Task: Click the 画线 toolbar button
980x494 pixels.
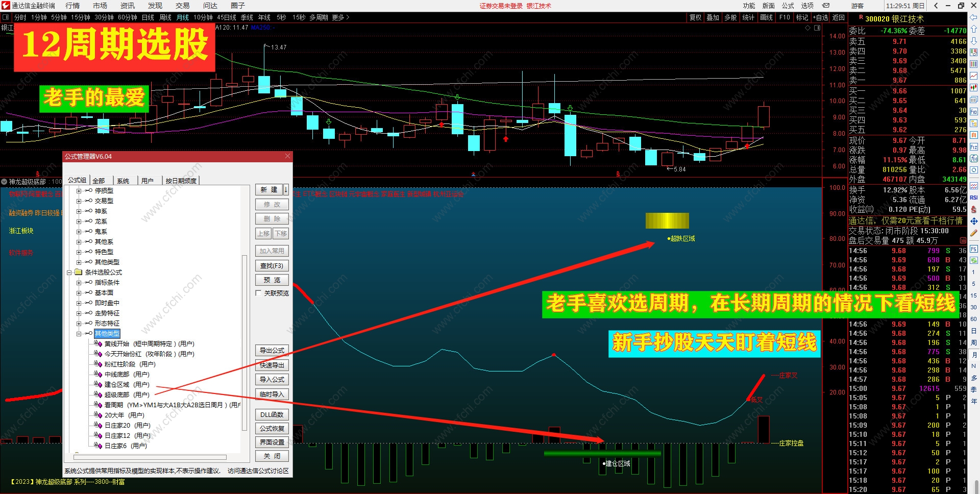Action: (766, 17)
